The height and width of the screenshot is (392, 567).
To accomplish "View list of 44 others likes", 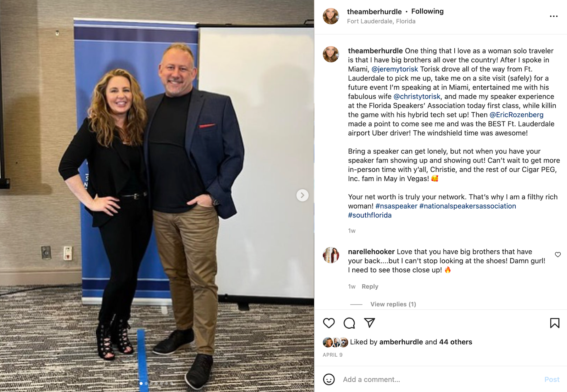I will click(x=455, y=342).
